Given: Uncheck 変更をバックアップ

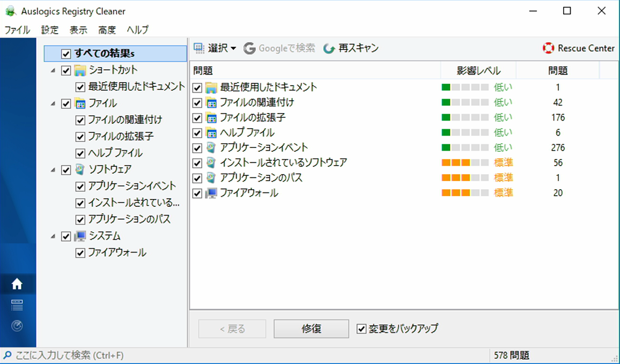Looking at the screenshot, I should [x=361, y=329].
